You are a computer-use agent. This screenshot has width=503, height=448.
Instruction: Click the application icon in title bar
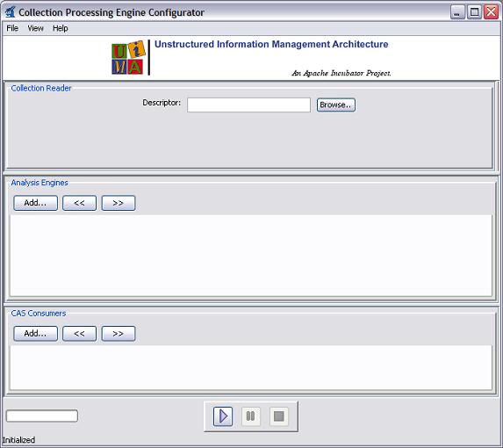(x=10, y=12)
